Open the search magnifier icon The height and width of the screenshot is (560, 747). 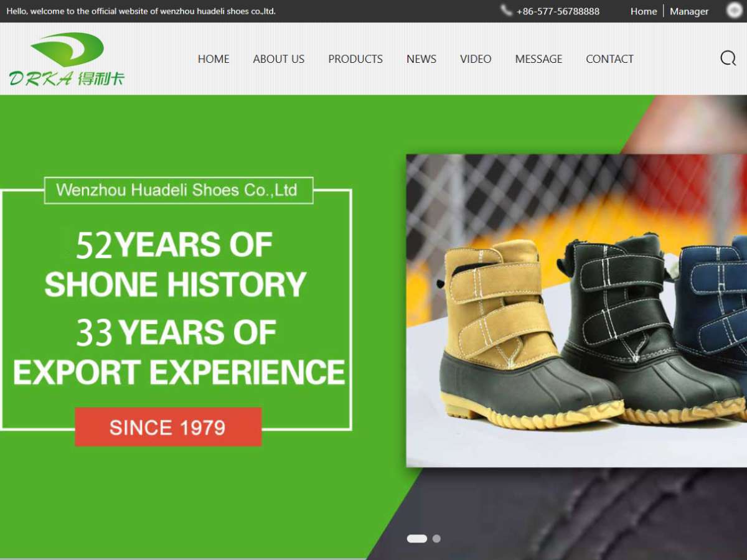pyautogui.click(x=728, y=58)
